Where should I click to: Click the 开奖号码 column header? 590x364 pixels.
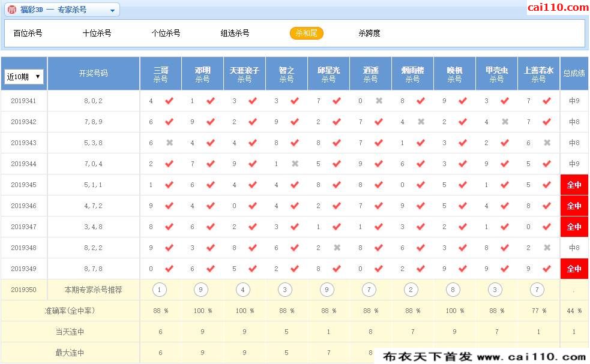pyautogui.click(x=93, y=74)
